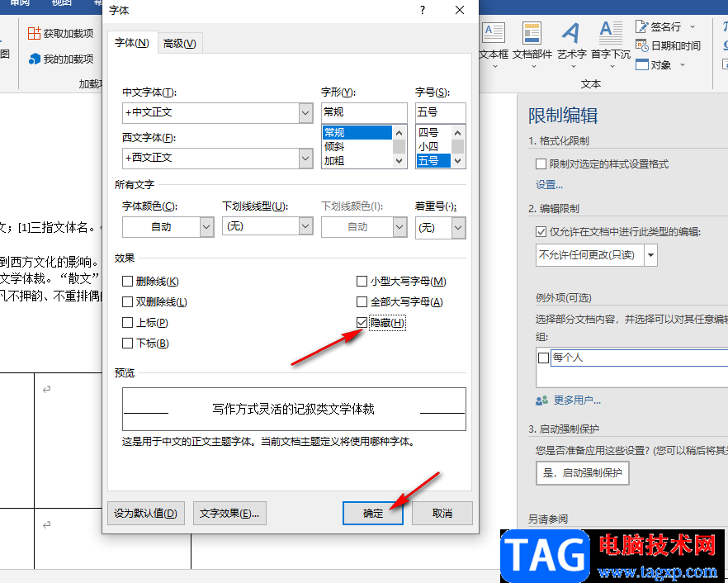
Task: Open formatting restrictions Settings link (设置...)
Action: 549,185
